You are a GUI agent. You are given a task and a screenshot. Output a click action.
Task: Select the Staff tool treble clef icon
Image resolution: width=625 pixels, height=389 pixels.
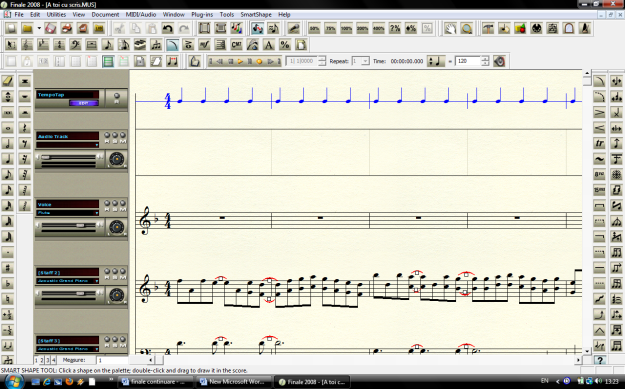[27, 45]
